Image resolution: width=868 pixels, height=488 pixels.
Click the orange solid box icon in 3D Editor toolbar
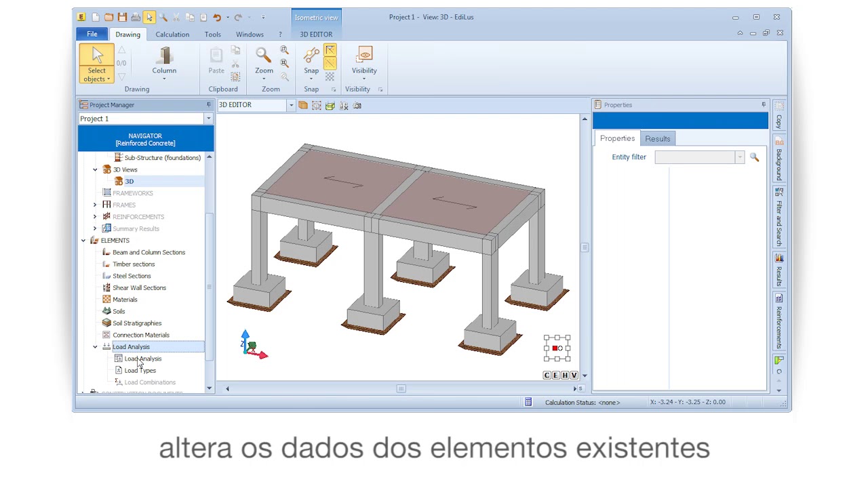click(303, 105)
